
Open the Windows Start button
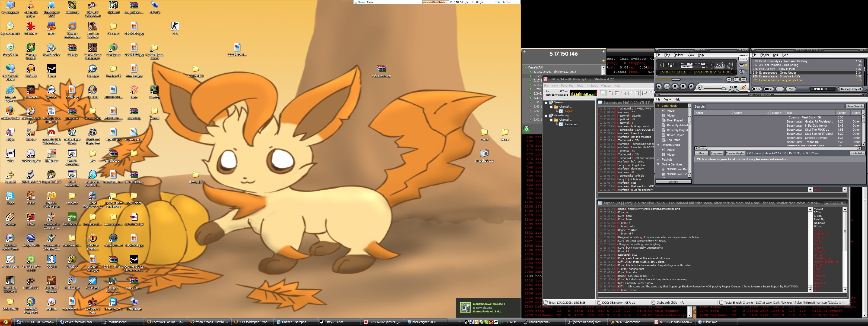6,322
